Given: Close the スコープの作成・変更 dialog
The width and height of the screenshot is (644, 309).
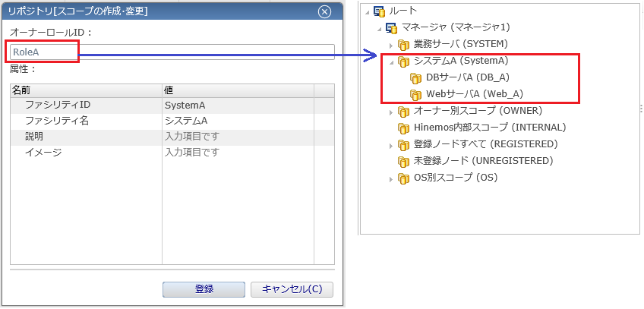Looking at the screenshot, I should point(324,11).
